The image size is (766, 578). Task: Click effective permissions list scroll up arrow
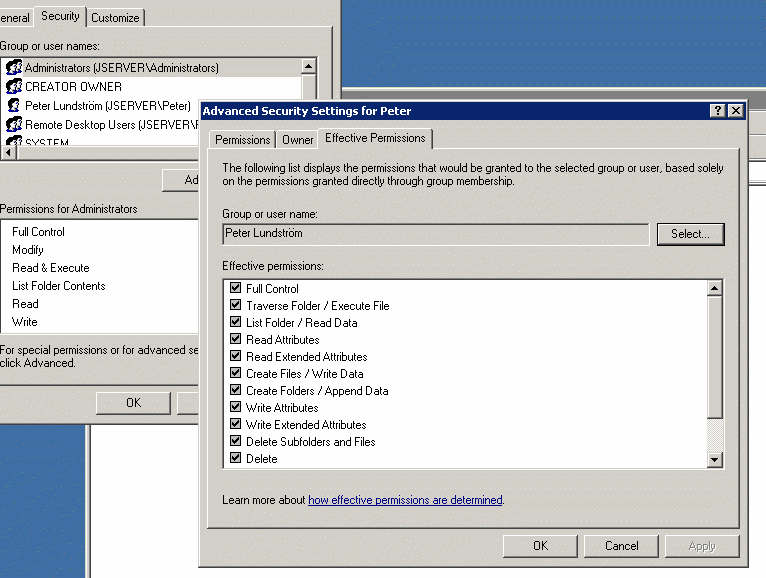[x=715, y=288]
